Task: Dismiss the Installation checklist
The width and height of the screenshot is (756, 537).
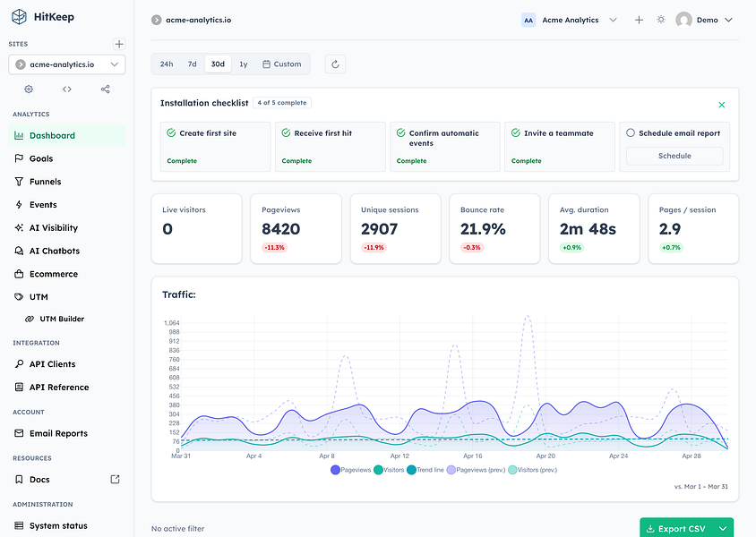Action: coord(722,105)
